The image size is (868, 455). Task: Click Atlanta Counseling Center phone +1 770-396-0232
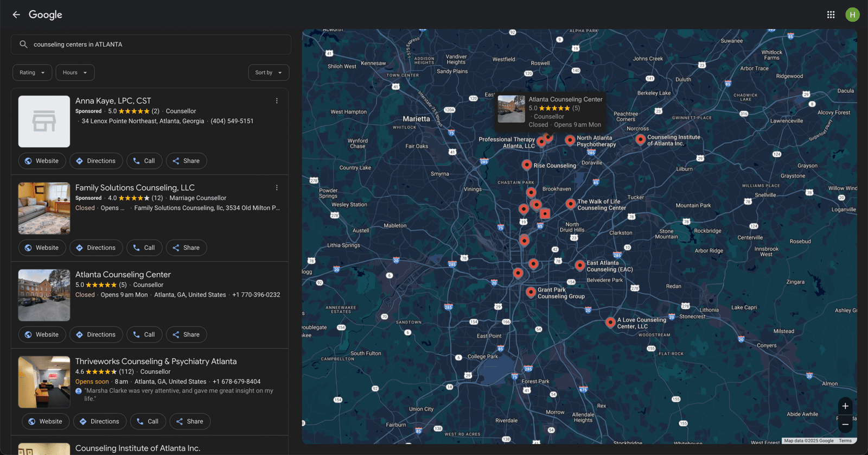256,295
